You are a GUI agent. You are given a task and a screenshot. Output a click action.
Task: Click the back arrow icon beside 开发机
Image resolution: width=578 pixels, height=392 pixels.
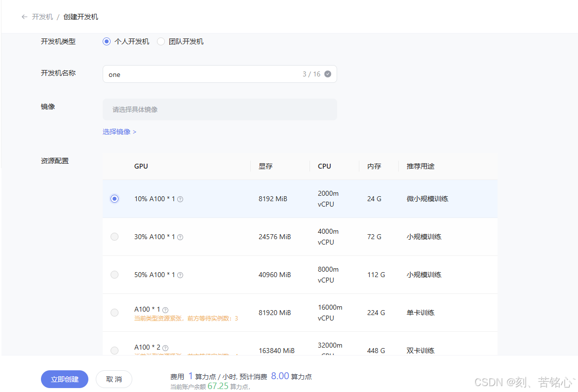(x=24, y=17)
